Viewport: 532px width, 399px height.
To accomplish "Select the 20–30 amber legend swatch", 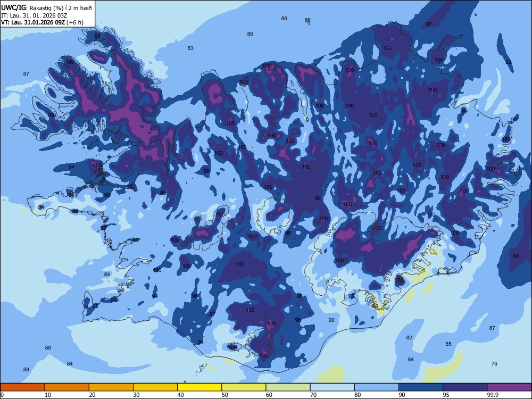I will pyautogui.click(x=111, y=387).
